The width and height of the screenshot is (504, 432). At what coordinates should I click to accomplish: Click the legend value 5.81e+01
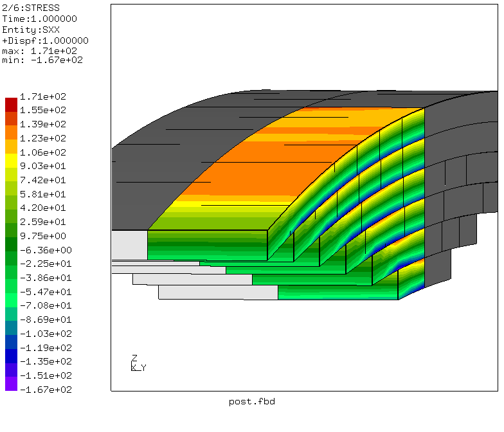(42, 194)
